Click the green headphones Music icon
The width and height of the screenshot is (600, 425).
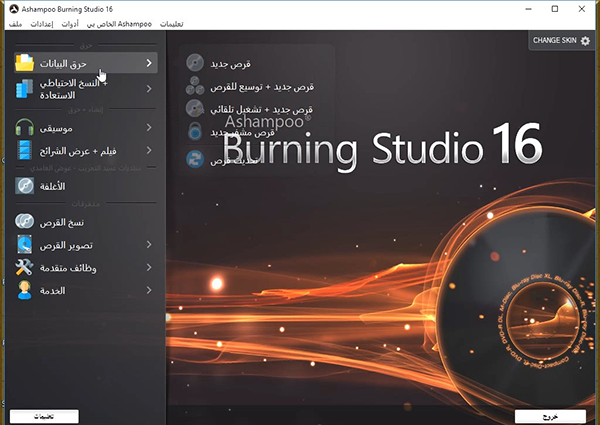(x=24, y=127)
